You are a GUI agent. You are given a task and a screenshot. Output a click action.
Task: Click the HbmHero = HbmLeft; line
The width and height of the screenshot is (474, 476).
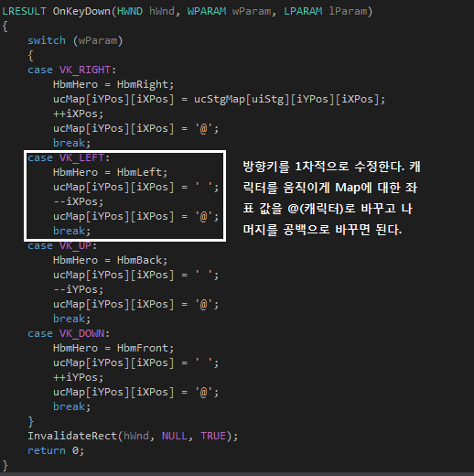point(110,172)
